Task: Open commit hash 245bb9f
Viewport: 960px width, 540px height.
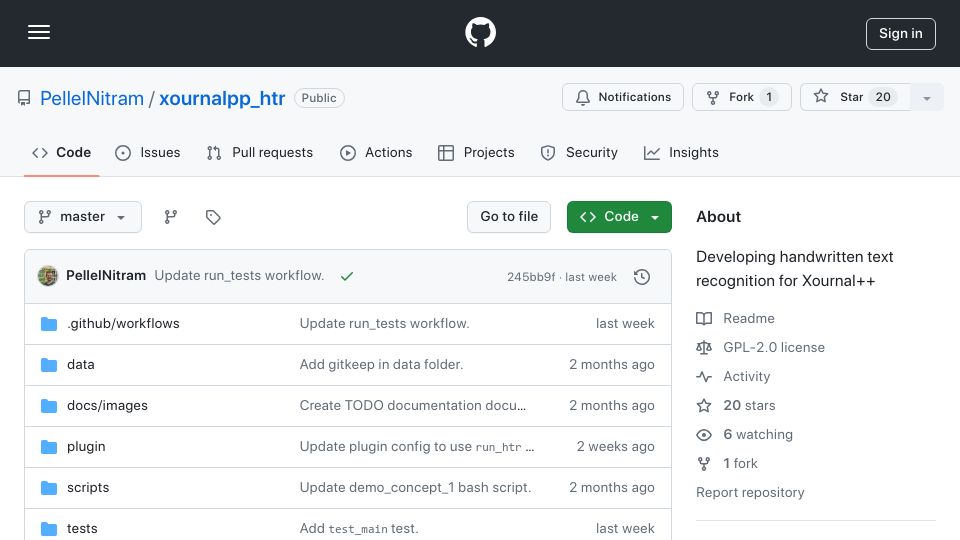Action: pos(531,277)
